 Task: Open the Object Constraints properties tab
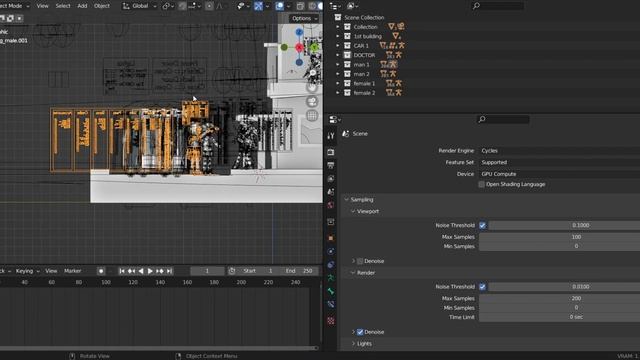pos(331,264)
